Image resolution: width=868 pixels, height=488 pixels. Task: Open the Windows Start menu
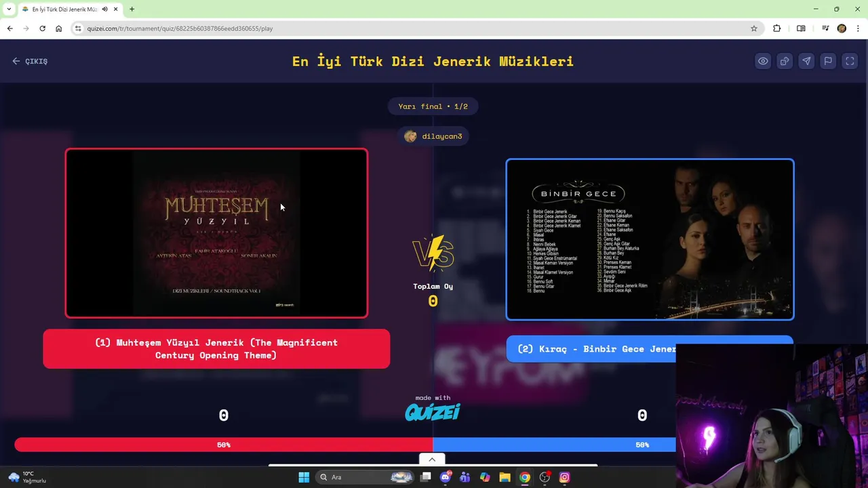304,477
